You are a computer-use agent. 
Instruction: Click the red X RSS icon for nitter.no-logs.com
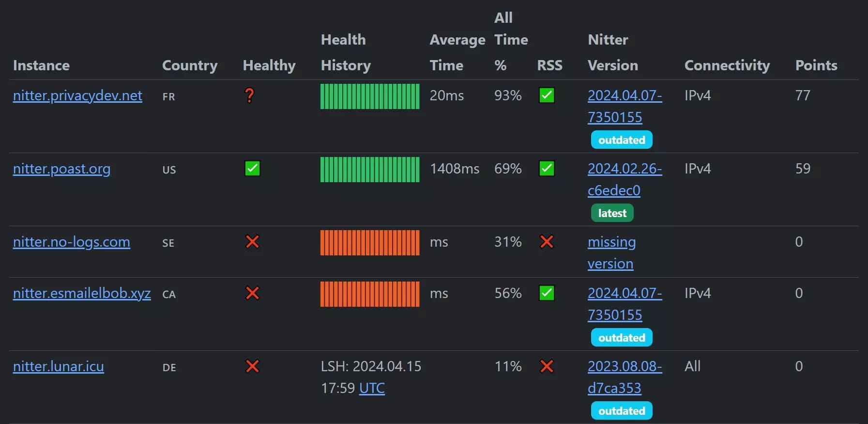click(x=547, y=242)
